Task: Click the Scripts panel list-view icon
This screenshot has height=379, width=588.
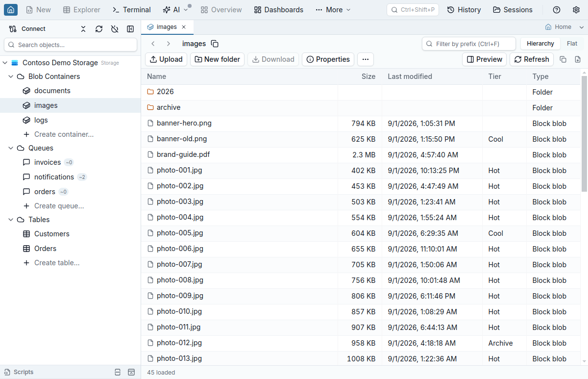Action: coord(117,372)
